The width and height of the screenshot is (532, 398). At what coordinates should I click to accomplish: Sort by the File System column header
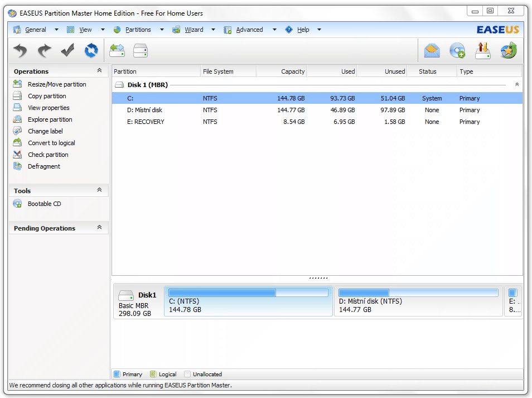click(228, 71)
